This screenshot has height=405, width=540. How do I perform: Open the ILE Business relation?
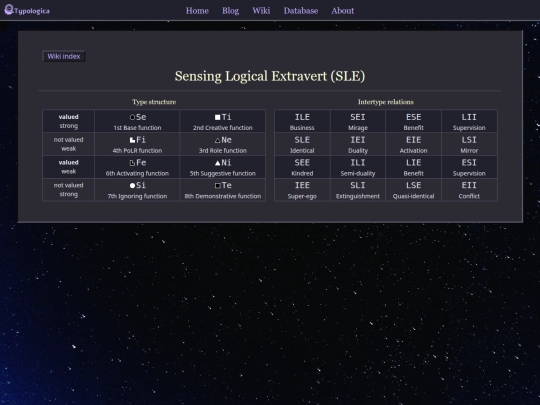(302, 121)
